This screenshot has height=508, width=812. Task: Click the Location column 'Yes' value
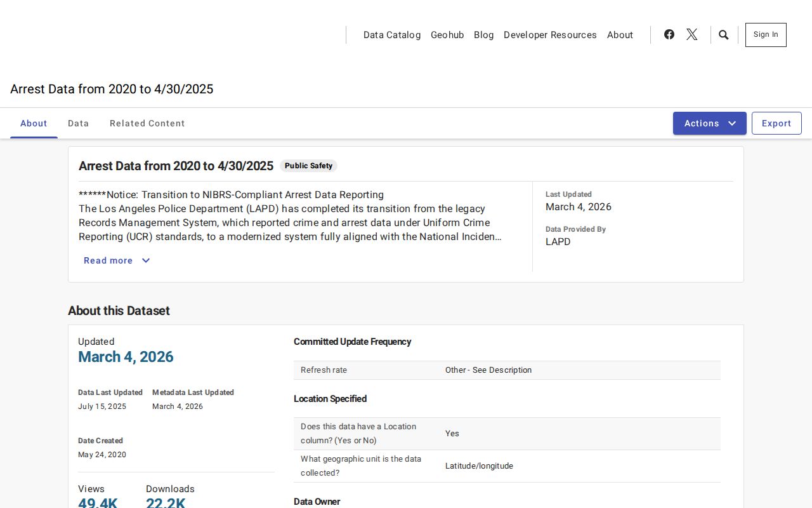[452, 434]
